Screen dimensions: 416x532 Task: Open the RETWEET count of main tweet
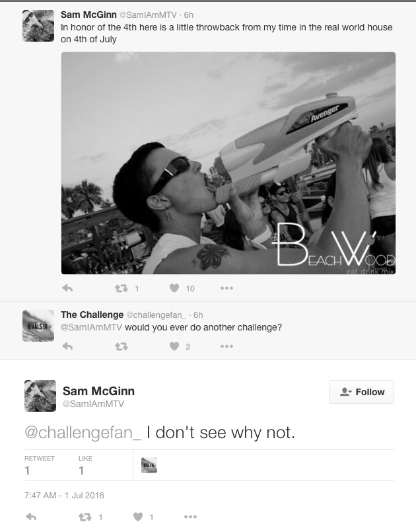point(40,465)
